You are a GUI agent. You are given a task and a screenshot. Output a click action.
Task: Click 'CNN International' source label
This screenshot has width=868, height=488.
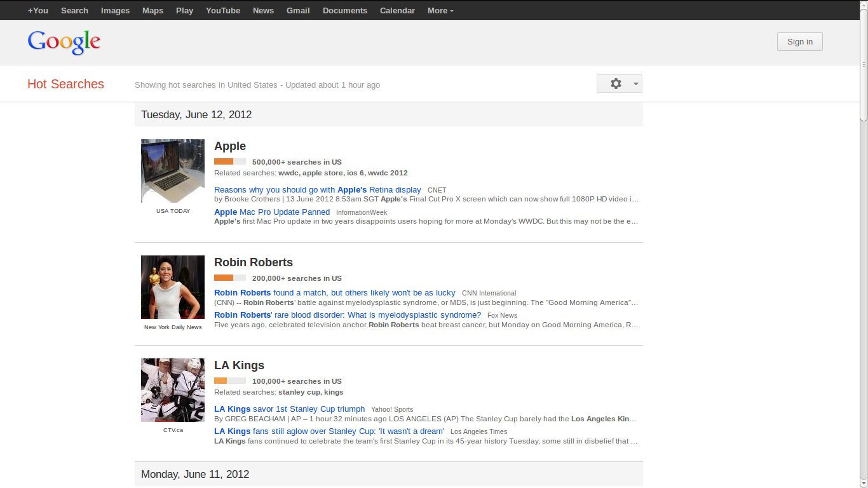point(489,293)
